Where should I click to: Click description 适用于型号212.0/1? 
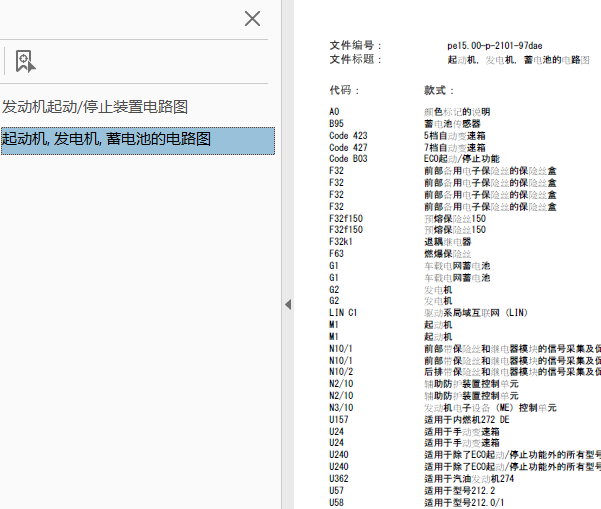[464, 502]
